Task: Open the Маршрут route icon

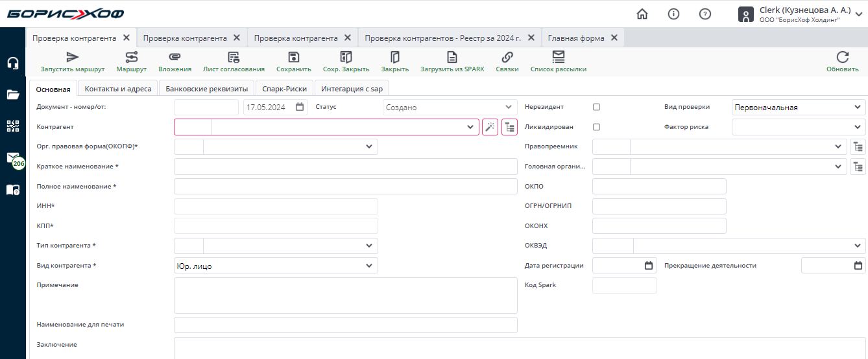Action: [x=131, y=58]
